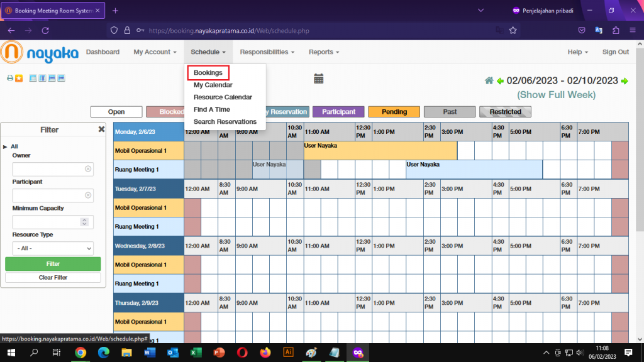
Task: Click the orange Pending legend swatch
Action: (393, 112)
